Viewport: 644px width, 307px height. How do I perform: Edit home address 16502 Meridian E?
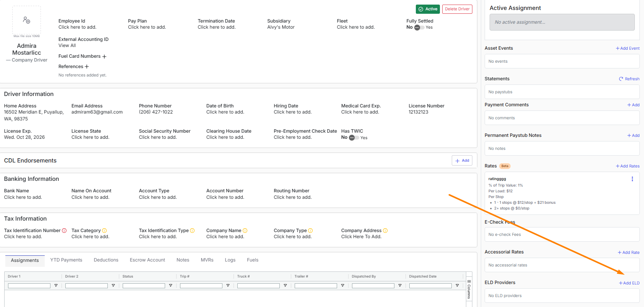pyautogui.click(x=34, y=115)
